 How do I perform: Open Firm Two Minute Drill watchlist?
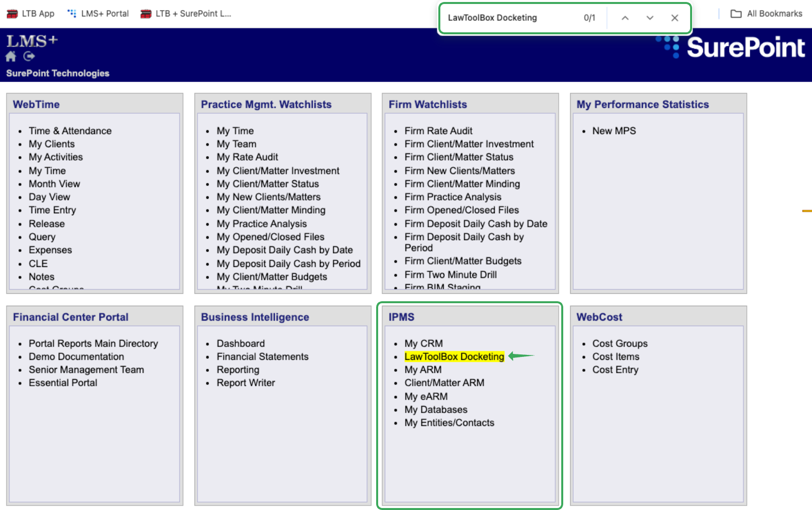click(451, 274)
